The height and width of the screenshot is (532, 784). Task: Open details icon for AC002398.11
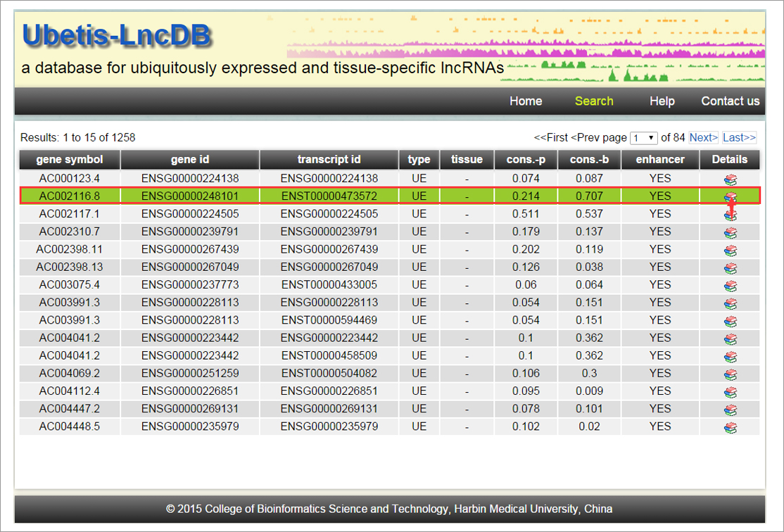point(730,250)
